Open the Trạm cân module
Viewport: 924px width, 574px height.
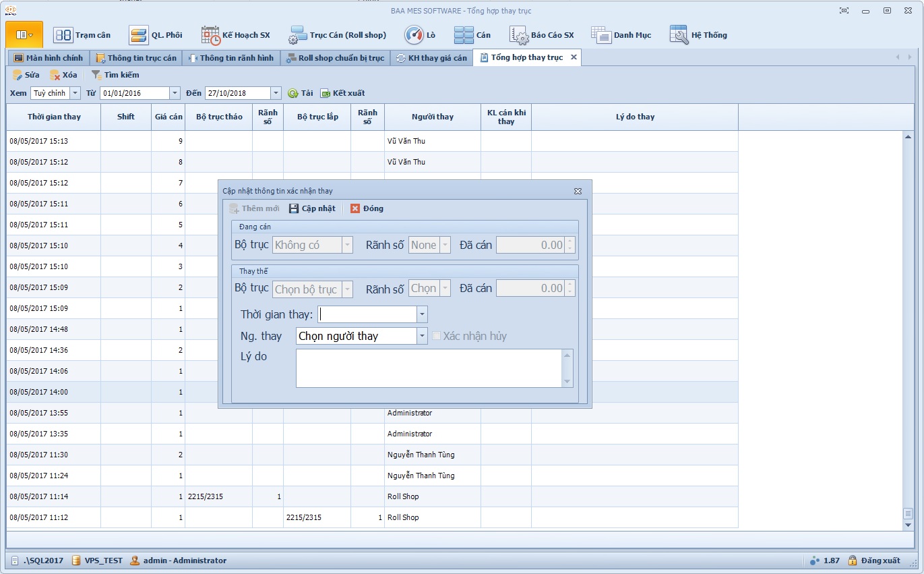coord(82,35)
